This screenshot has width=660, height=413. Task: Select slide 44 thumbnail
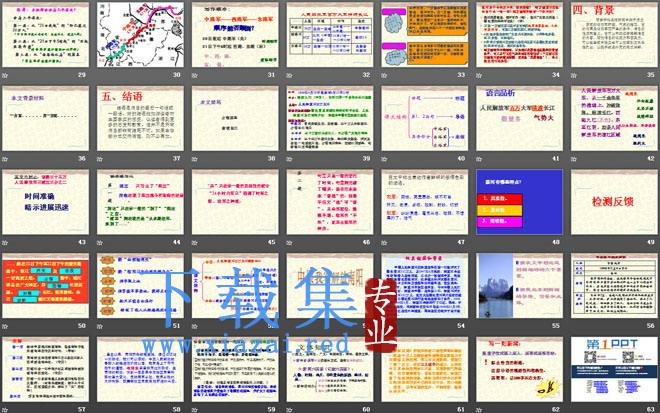[x=140, y=202]
